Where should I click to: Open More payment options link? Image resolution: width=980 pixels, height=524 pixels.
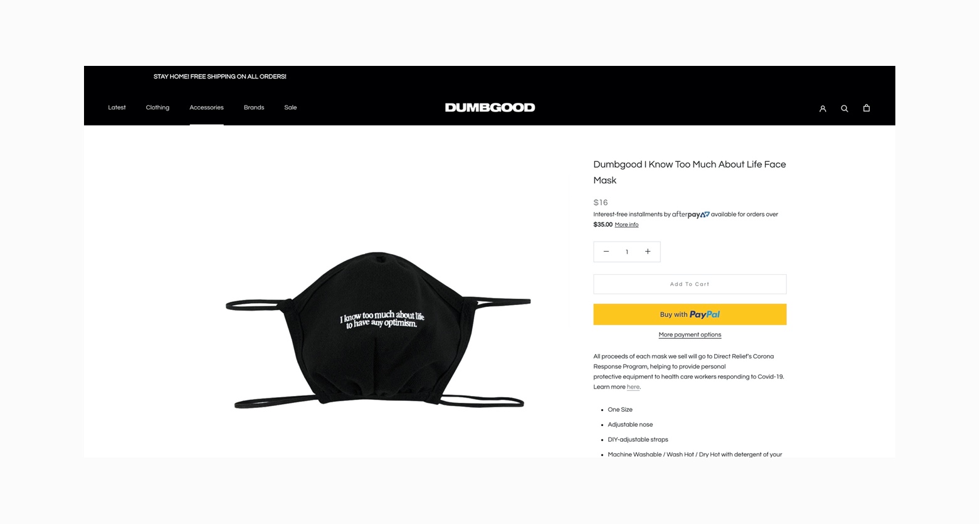tap(690, 335)
